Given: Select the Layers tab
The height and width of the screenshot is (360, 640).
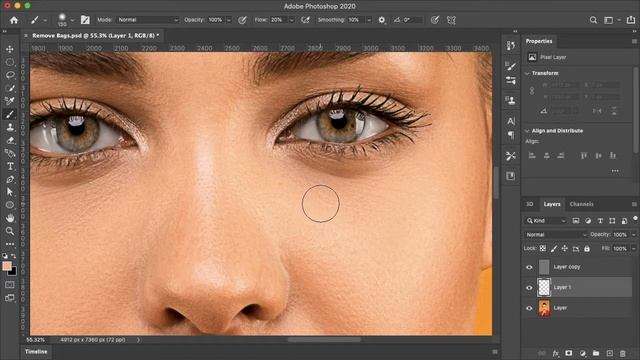Looking at the screenshot, I should point(552,204).
